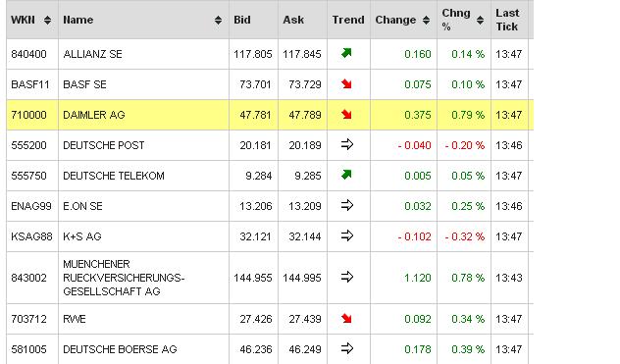Click the negative change value -0.040
The image size is (620, 364).
(x=414, y=145)
